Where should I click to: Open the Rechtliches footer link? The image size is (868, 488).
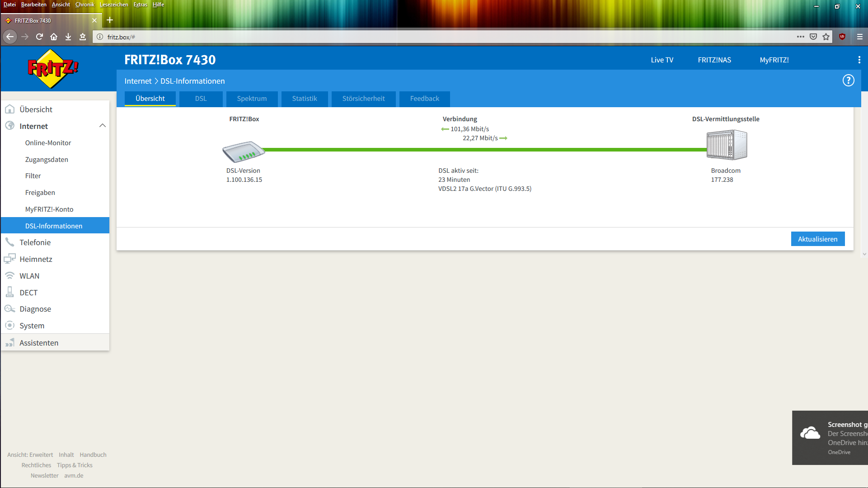pyautogui.click(x=36, y=465)
